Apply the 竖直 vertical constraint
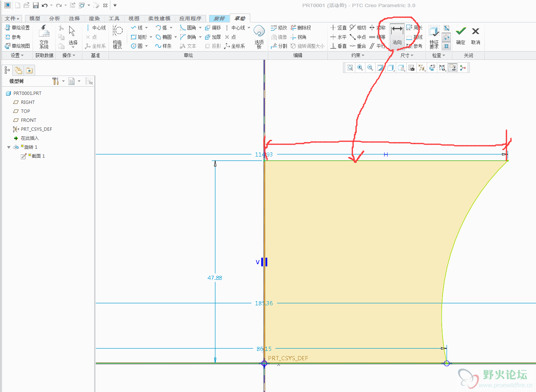 pos(339,28)
